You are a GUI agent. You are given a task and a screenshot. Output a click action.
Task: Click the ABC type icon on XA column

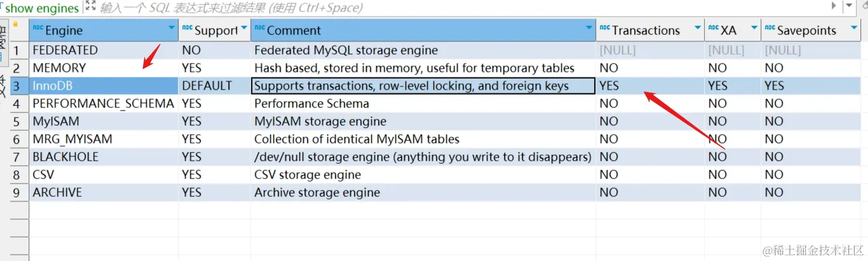713,29
